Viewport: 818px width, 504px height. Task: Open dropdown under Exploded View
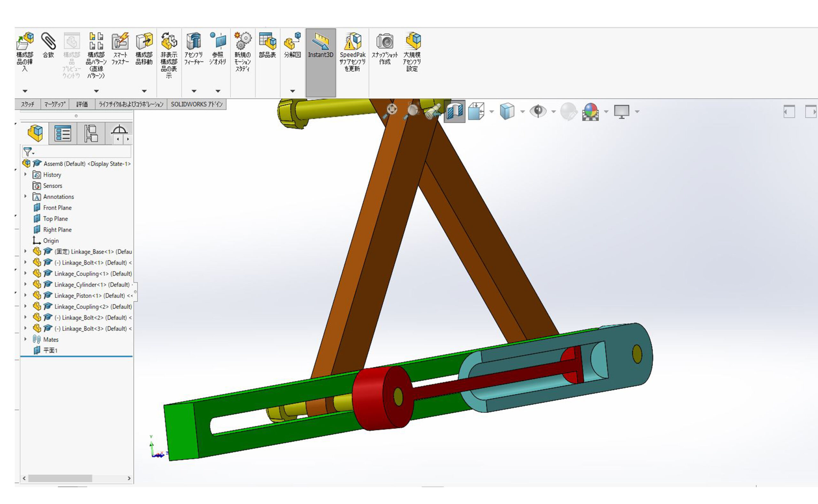(293, 91)
